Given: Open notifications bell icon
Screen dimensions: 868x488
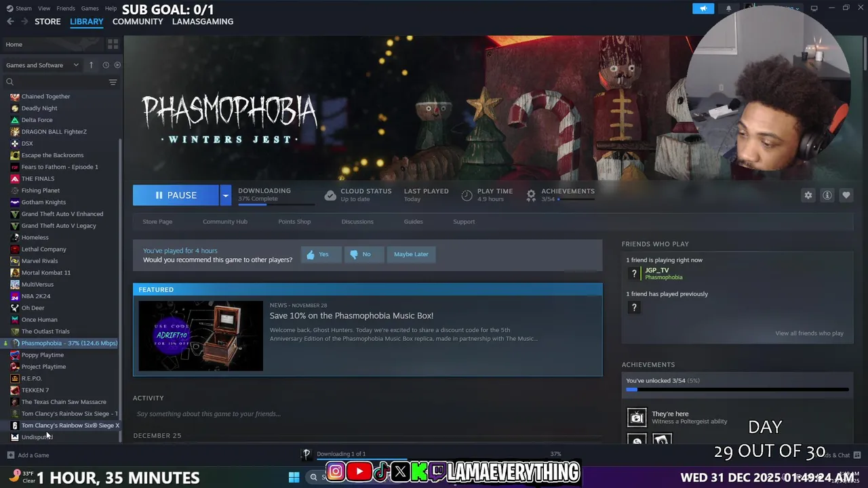Looking at the screenshot, I should click(x=728, y=8).
